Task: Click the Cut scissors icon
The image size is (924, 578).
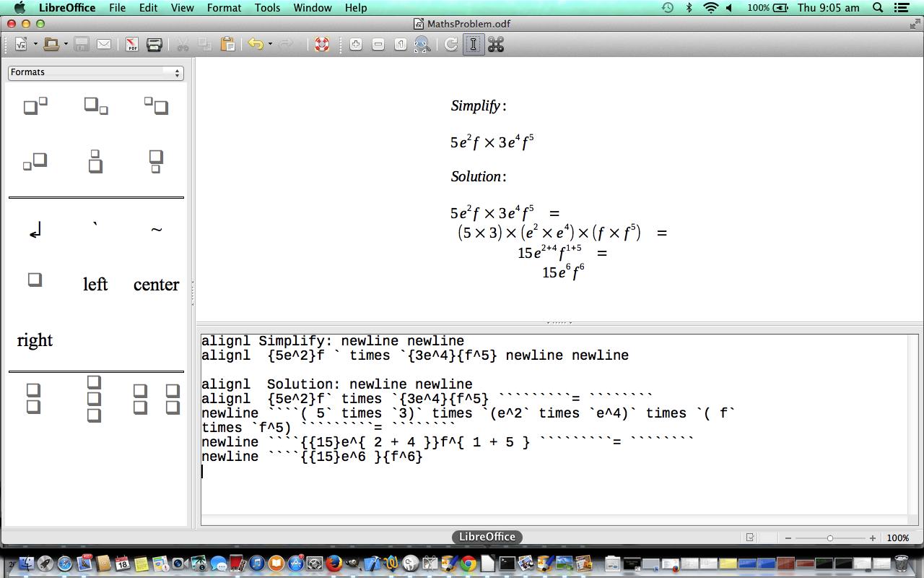Action: coord(183,45)
